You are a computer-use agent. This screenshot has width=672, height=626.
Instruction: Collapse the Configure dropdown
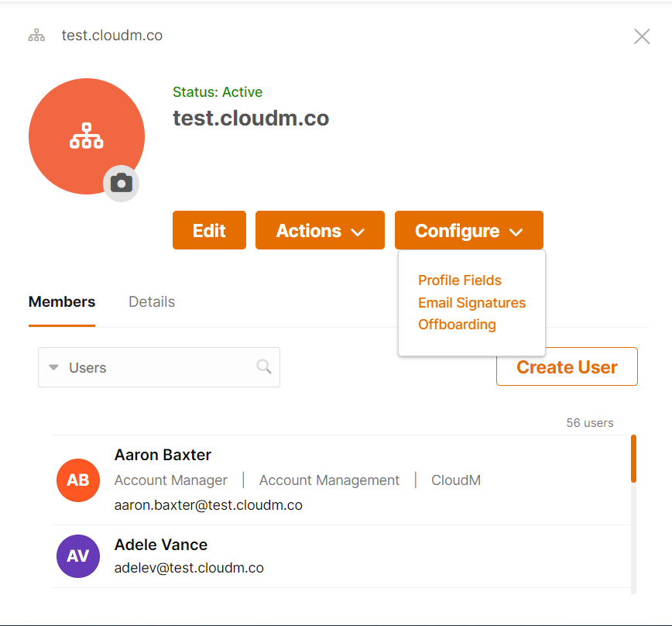[x=469, y=230]
